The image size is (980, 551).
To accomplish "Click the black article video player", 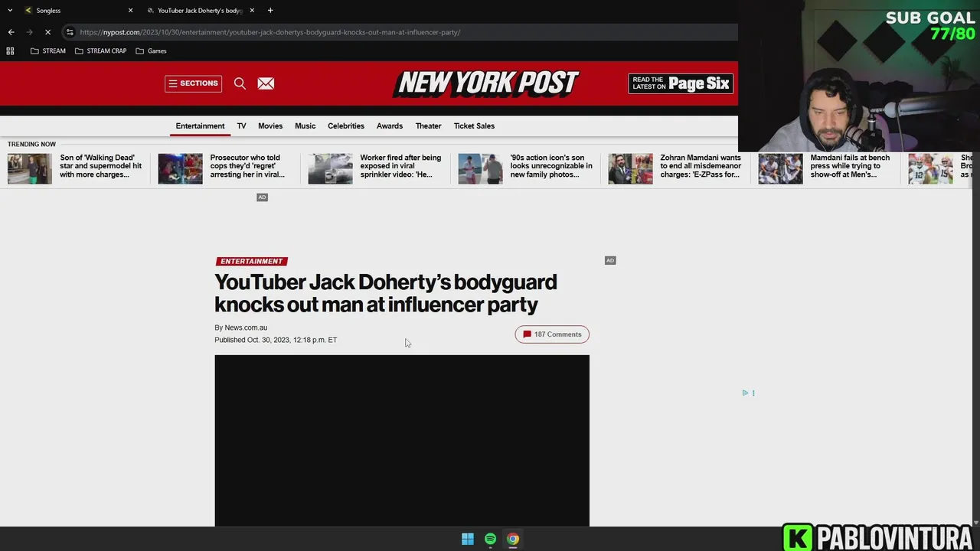I will click(x=402, y=440).
